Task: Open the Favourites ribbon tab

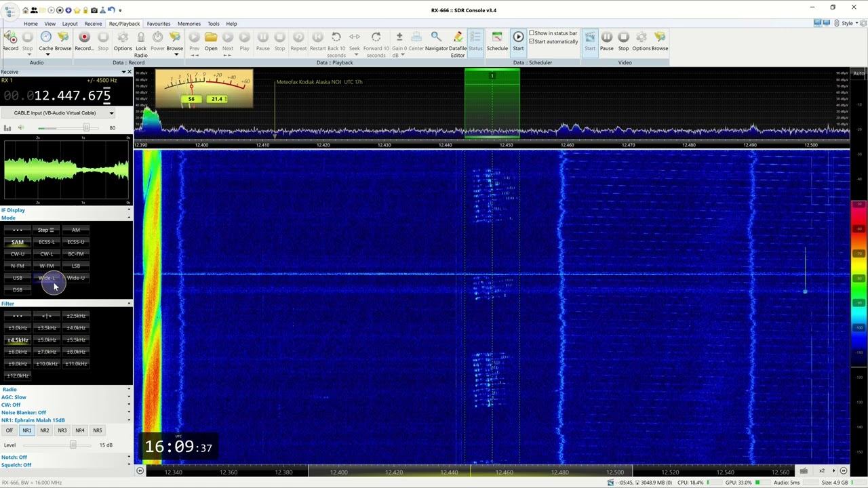Action: point(159,24)
